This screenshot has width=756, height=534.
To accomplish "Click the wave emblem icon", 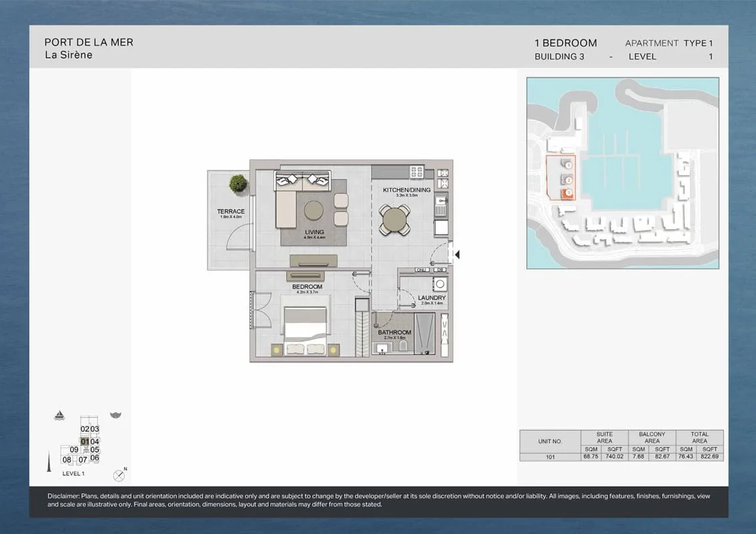I will pos(116,415).
